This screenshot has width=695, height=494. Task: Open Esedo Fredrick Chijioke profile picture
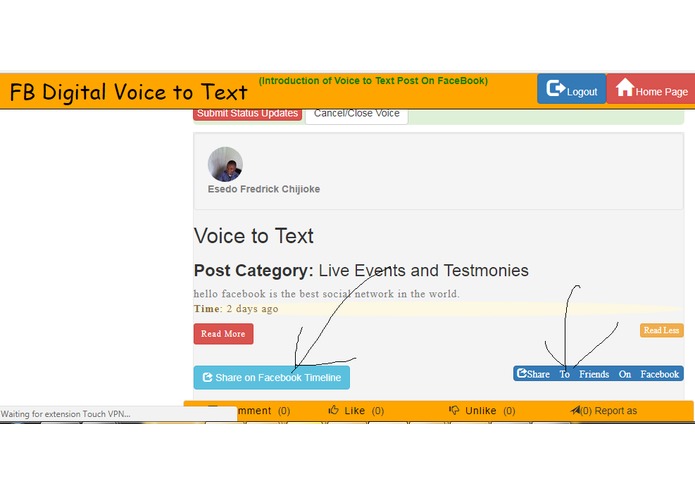[225, 164]
